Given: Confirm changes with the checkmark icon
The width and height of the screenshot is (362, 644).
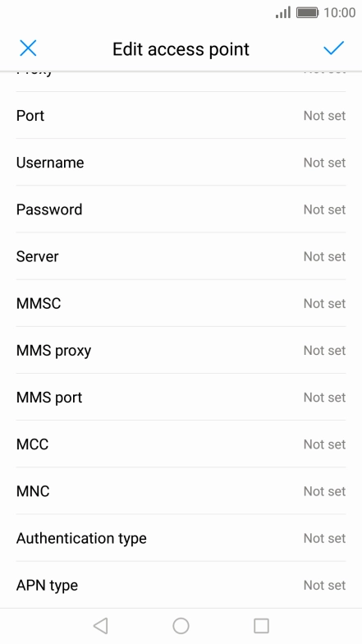Looking at the screenshot, I should [x=333, y=48].
